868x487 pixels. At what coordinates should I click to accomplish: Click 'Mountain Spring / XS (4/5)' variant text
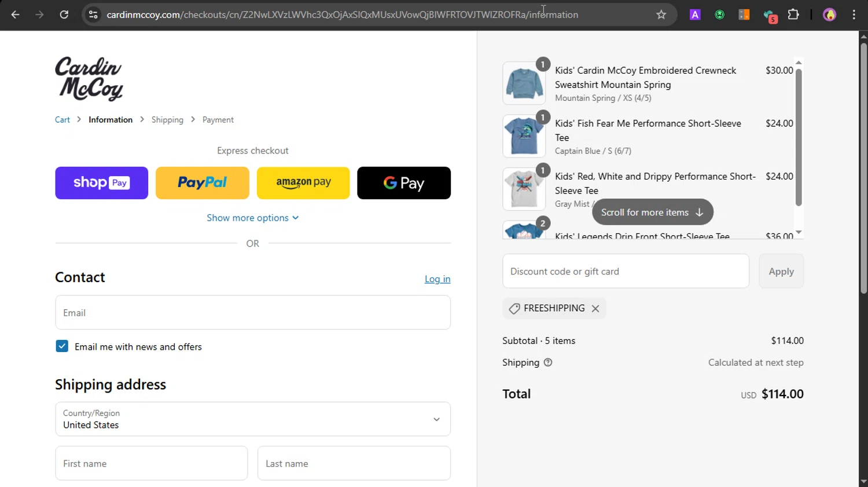pos(603,98)
